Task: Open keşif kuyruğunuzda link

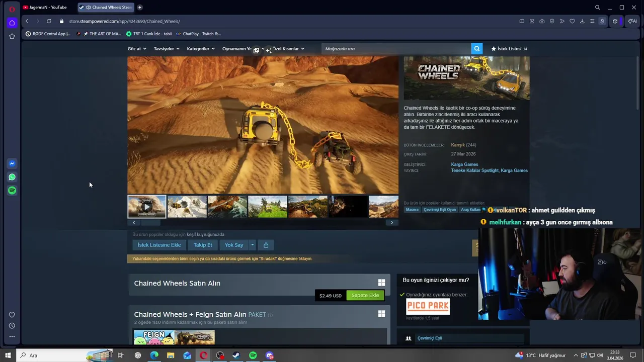Action: click(205, 234)
